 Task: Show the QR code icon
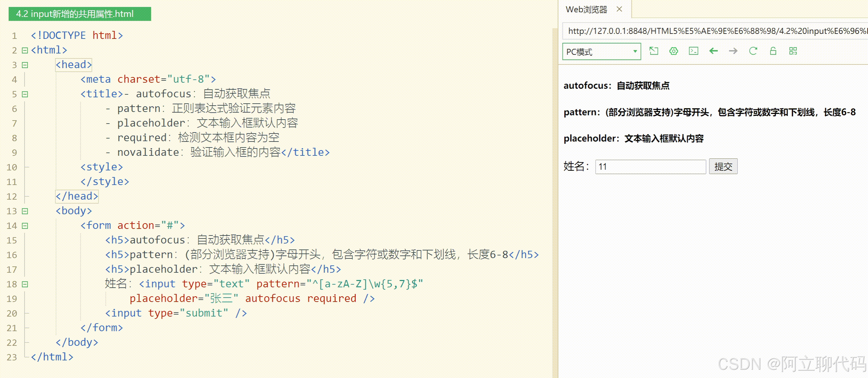(x=793, y=51)
